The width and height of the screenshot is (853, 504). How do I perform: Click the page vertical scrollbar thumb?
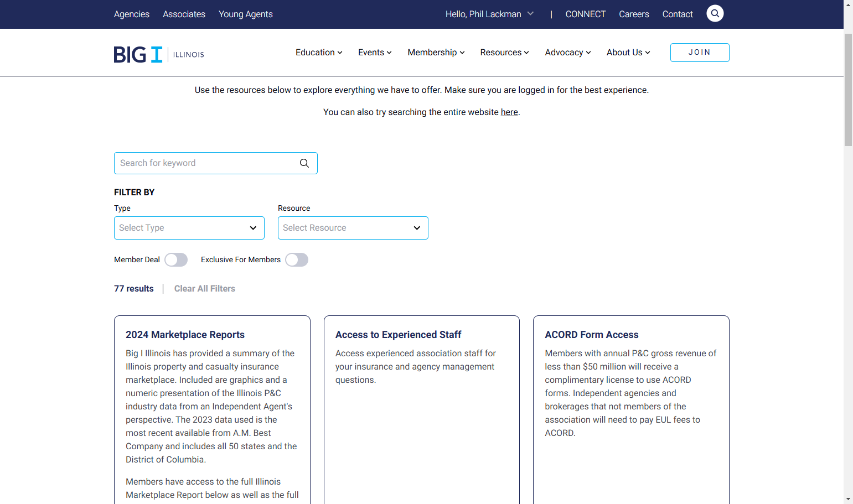pyautogui.click(x=848, y=90)
